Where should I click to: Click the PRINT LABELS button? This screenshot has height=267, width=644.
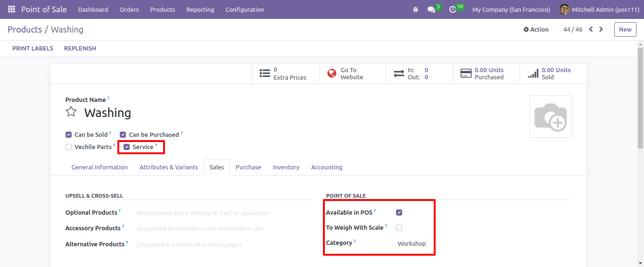33,49
